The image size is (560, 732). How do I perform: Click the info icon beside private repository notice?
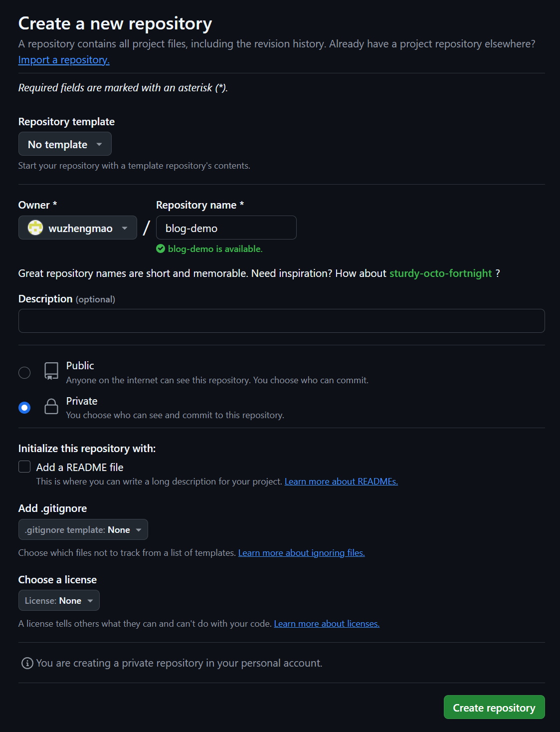pos(27,663)
